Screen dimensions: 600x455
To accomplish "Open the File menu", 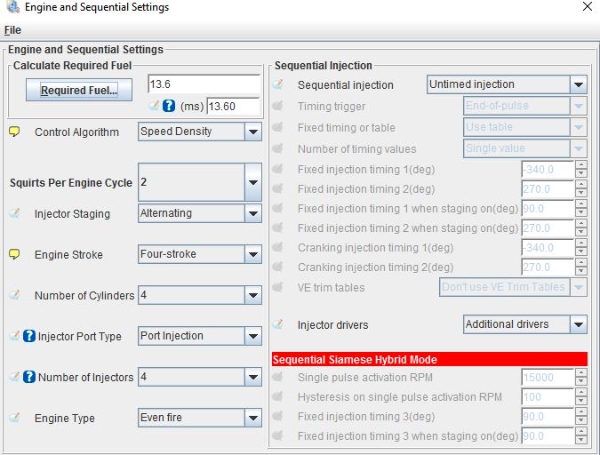I will click(12, 30).
